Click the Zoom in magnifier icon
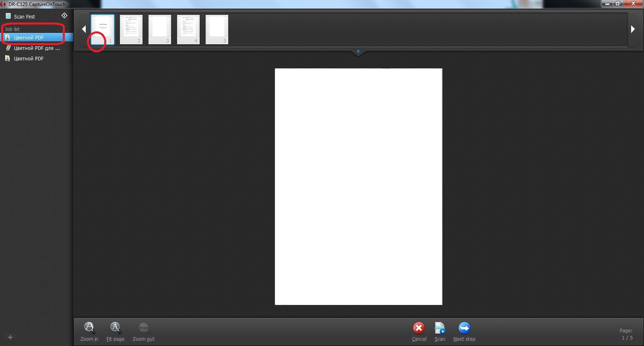The height and width of the screenshot is (346, 644). click(x=89, y=328)
